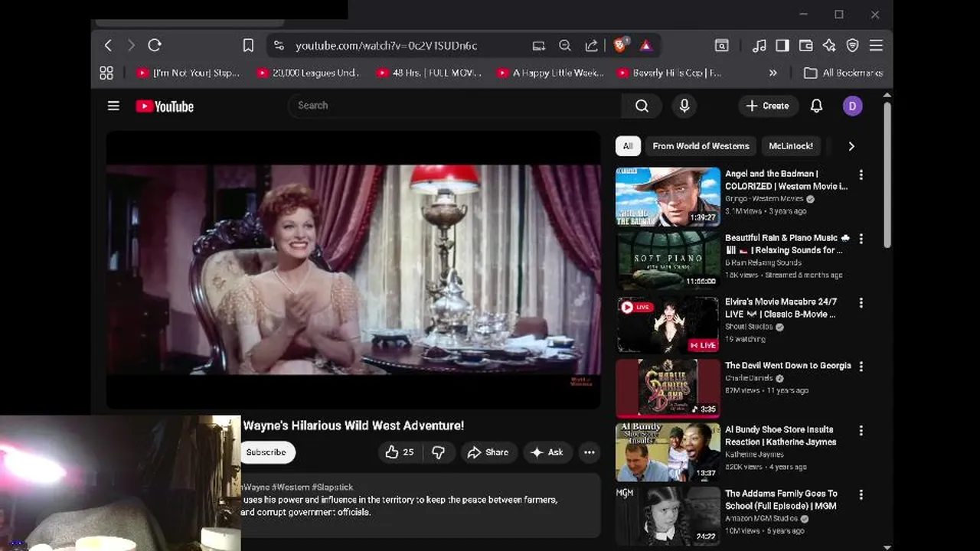Open 'Al Bundy Shoe Store Insults' title
This screenshot has width=980, height=551.
781,435
